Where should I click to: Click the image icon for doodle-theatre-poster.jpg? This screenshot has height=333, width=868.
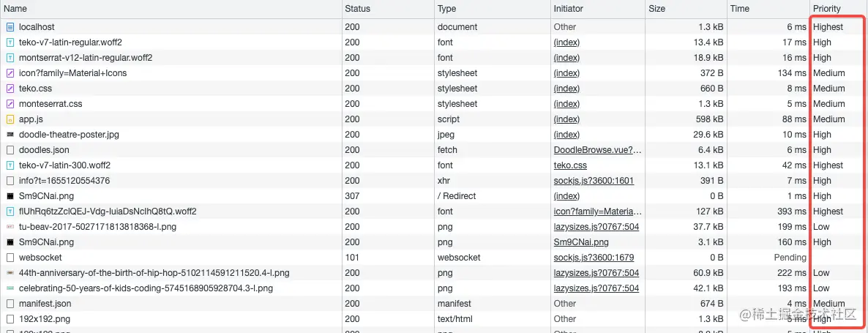point(10,135)
